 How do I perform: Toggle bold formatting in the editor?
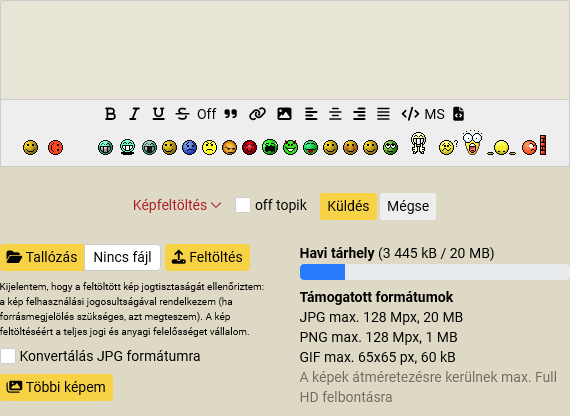[111, 114]
